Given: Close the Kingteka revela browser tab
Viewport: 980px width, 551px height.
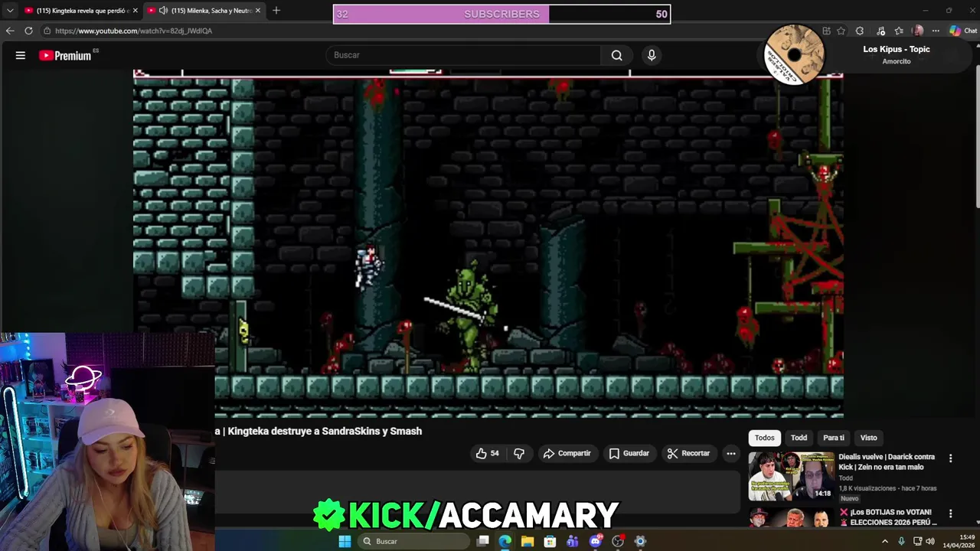Looking at the screenshot, I should [x=135, y=10].
